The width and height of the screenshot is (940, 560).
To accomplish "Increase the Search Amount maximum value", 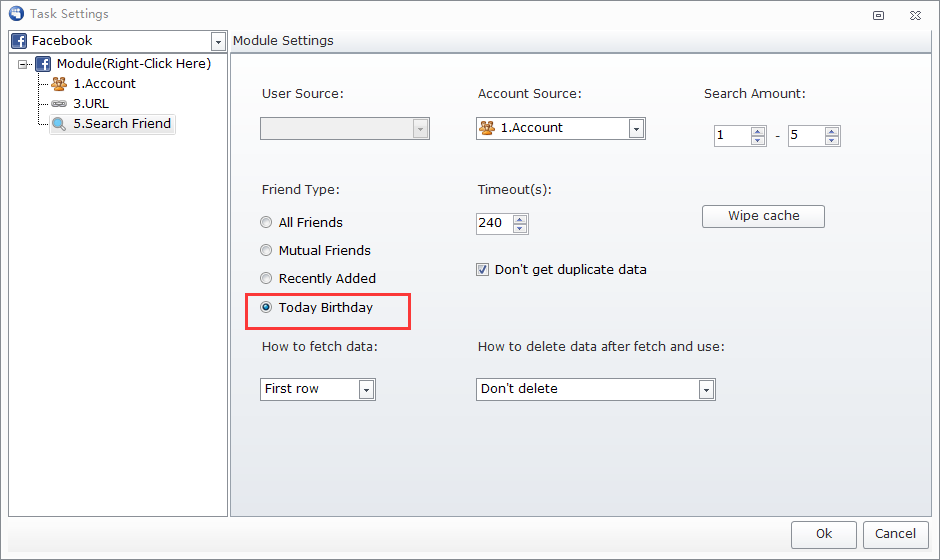I will point(831,132).
